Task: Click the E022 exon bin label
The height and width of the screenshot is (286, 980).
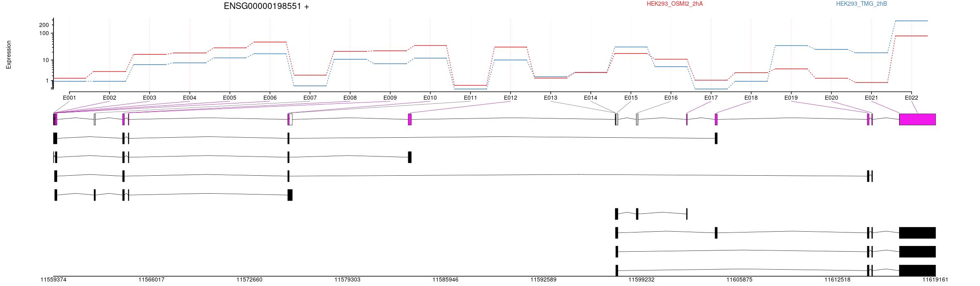Action: (911, 98)
